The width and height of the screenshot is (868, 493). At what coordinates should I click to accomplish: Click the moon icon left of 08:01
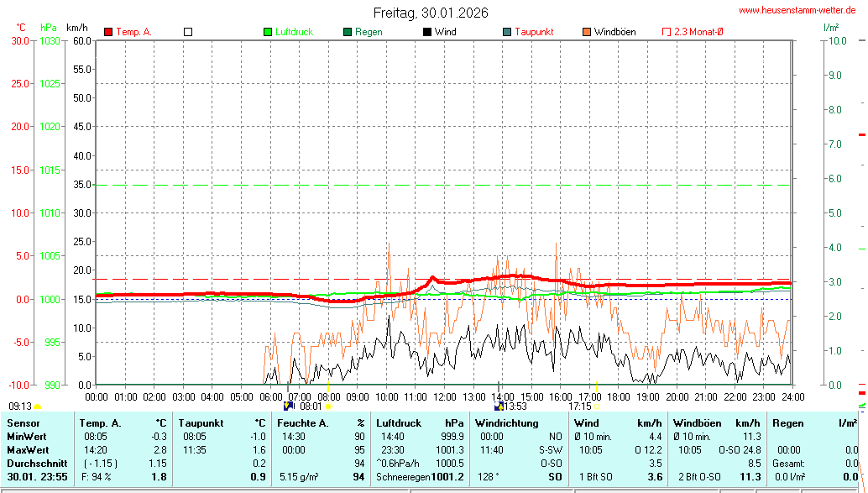point(290,406)
